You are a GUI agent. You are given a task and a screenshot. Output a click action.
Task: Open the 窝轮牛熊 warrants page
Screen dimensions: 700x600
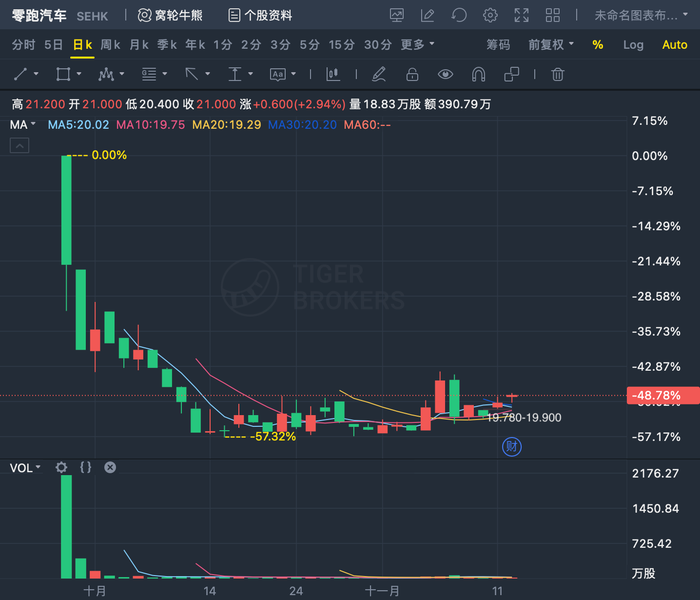click(170, 16)
